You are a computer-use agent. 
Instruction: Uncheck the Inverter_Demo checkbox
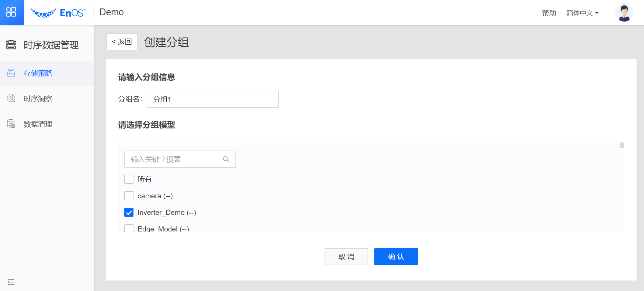(129, 212)
